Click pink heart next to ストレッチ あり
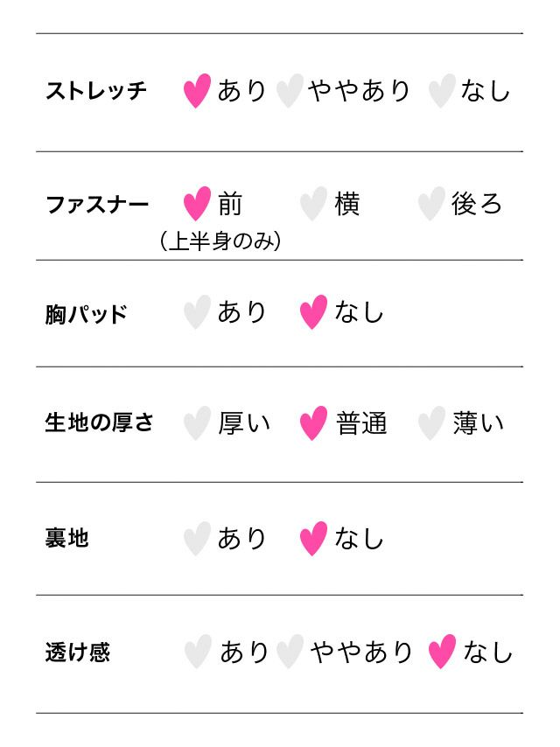The width and height of the screenshot is (560, 747). 198,90
